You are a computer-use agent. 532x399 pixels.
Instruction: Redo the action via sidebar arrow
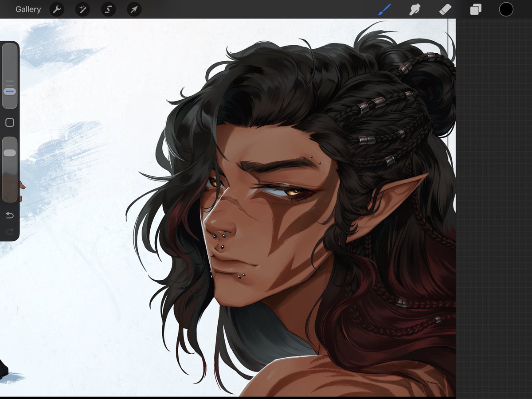pos(10,231)
